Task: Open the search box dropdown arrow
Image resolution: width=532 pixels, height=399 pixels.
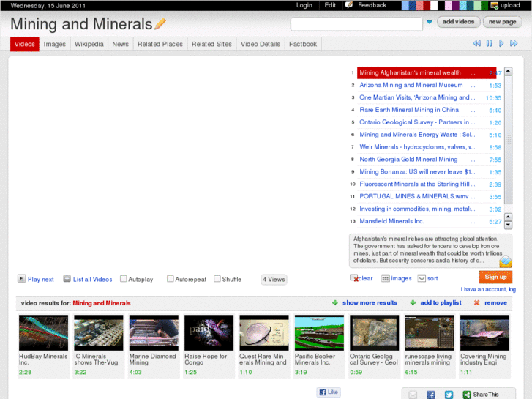Action: coord(429,23)
